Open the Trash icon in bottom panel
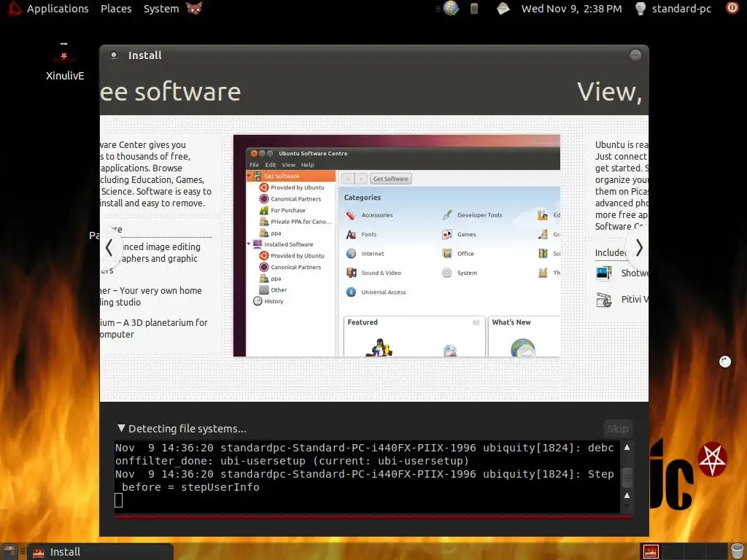Screen dimensions: 747x560 pyautogui.click(x=737, y=551)
